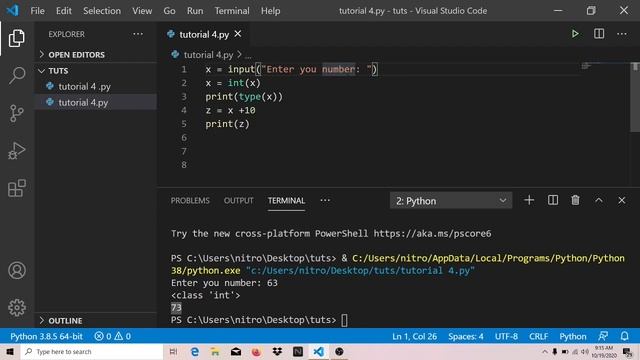
Task: Open Dropbox from the taskbar
Action: [277, 352]
